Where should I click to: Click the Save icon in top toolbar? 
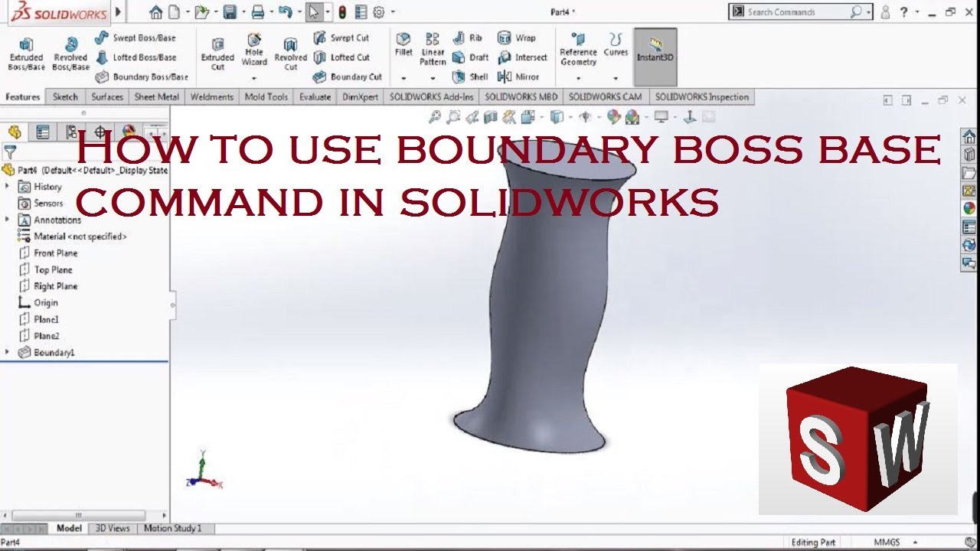click(x=230, y=12)
